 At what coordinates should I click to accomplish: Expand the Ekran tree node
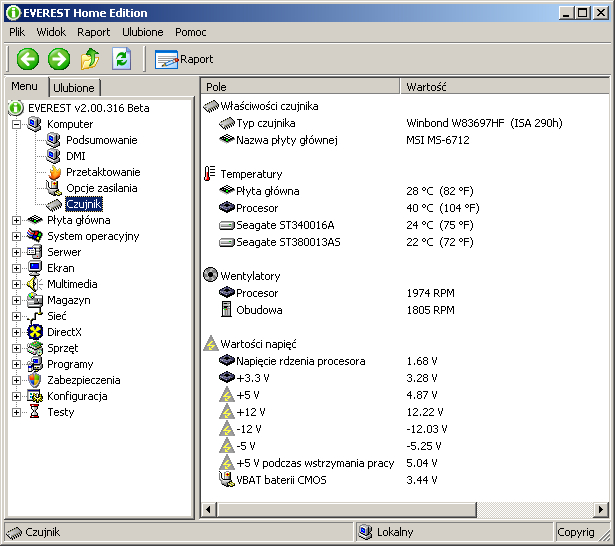click(16, 268)
